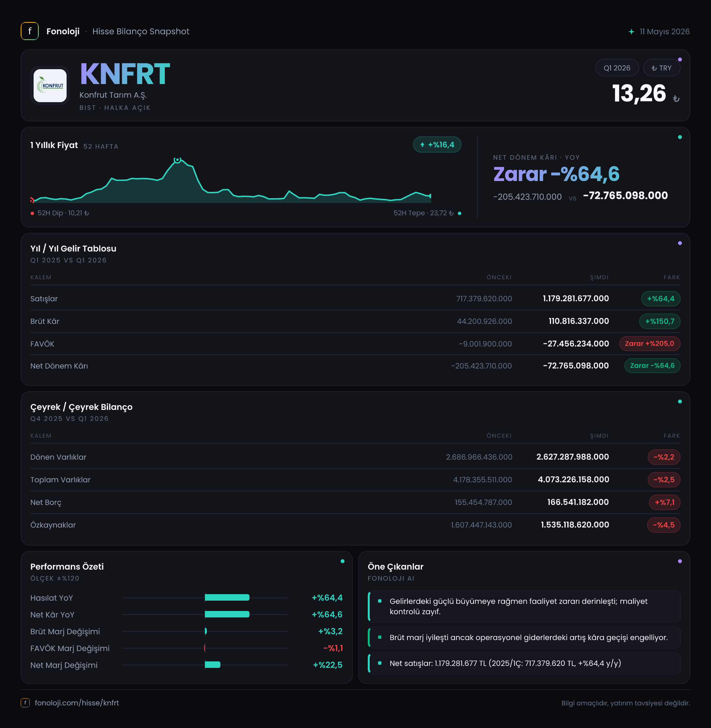Open the fonoloji.com/hisse/knfrt link
Viewport: 711px width, 728px height.
[x=77, y=702]
